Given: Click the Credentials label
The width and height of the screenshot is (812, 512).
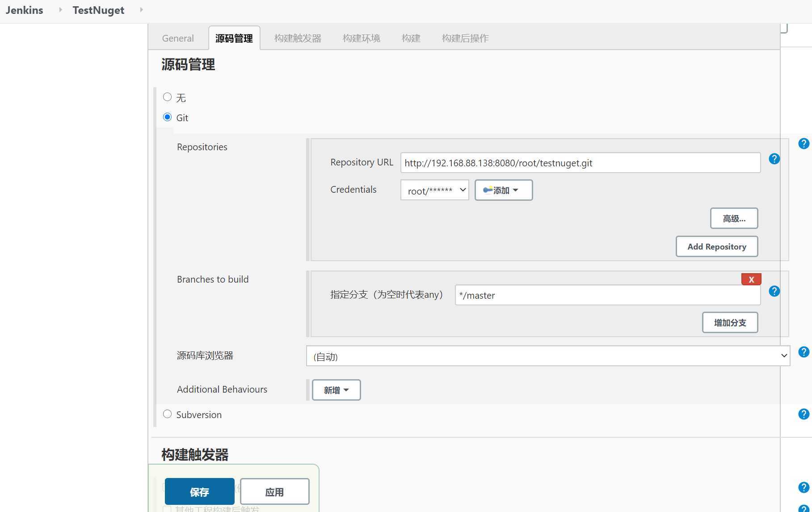Looking at the screenshot, I should [353, 189].
